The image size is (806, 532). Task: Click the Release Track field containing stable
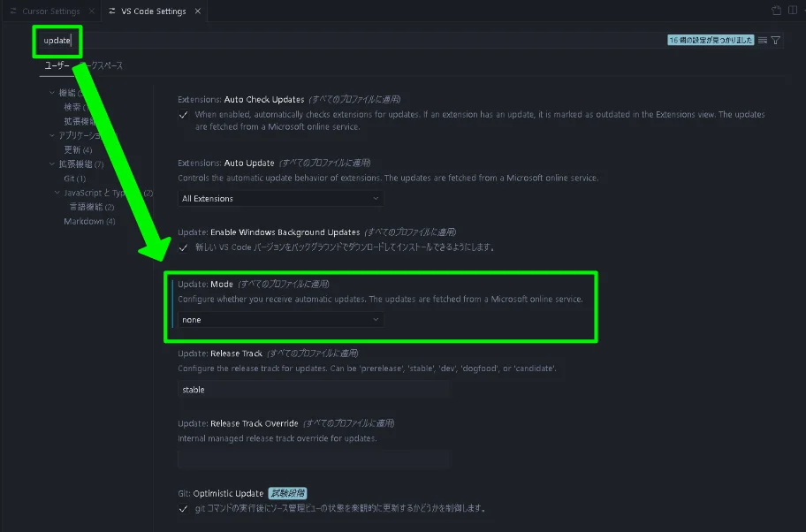tap(313, 390)
